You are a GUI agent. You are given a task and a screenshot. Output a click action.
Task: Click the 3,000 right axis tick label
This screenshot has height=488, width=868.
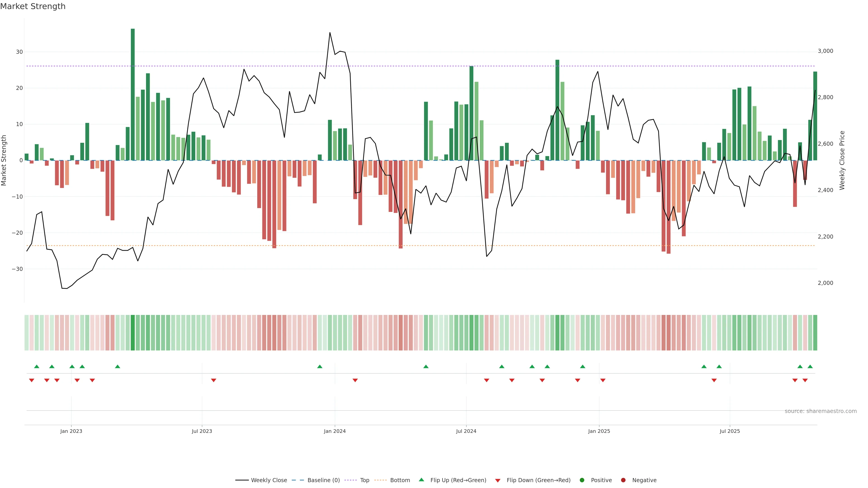coord(825,51)
